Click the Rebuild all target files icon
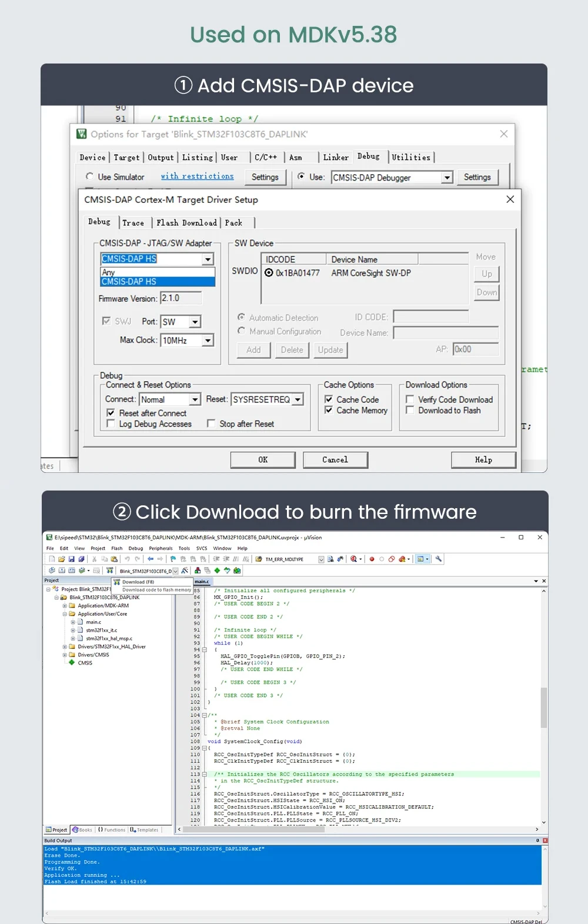The width and height of the screenshot is (588, 924). 72,571
